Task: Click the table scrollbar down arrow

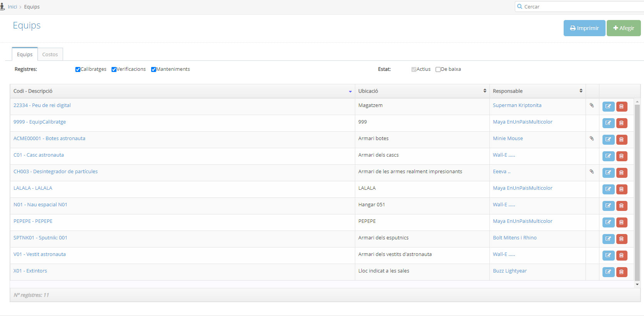Action: 637,284
